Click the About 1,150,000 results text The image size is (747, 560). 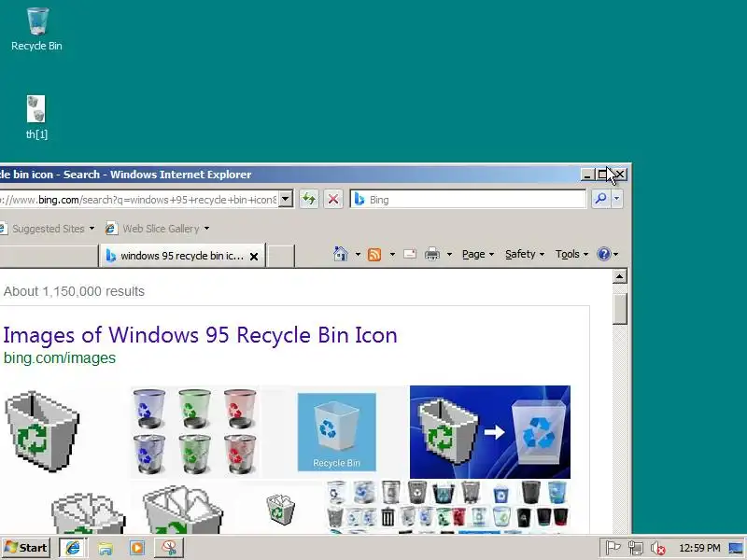(x=74, y=291)
